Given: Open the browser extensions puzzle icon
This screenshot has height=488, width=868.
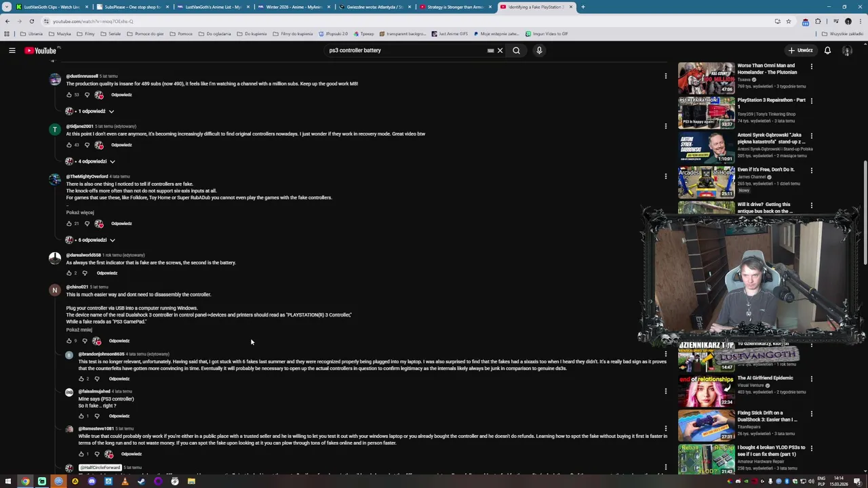Looking at the screenshot, I should click(818, 21).
